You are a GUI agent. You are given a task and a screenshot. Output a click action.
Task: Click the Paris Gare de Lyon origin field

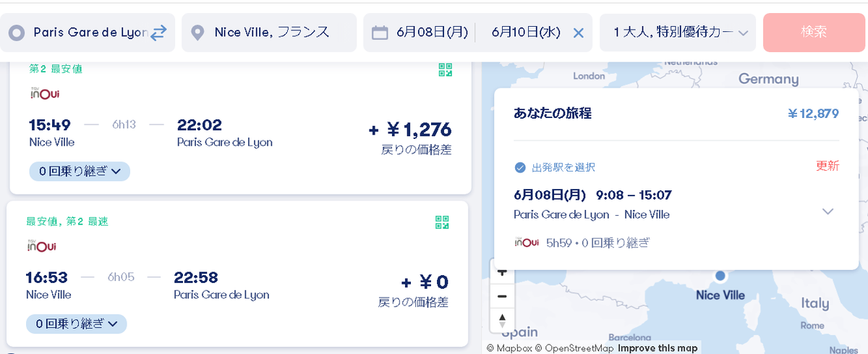[88, 33]
